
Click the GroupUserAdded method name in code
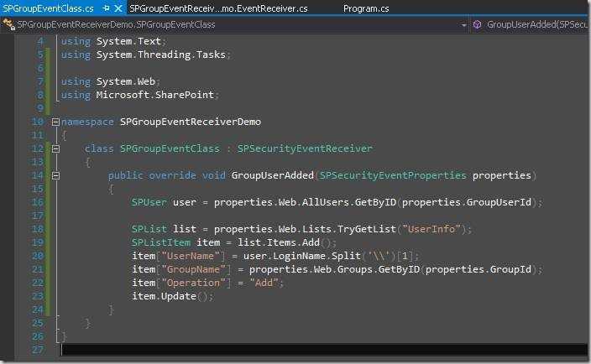pos(273,175)
